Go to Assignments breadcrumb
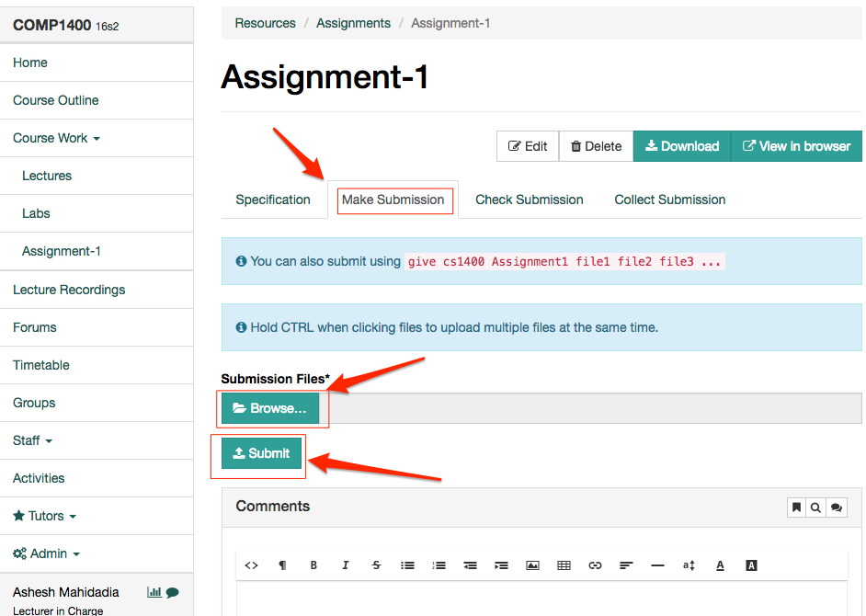 [353, 23]
